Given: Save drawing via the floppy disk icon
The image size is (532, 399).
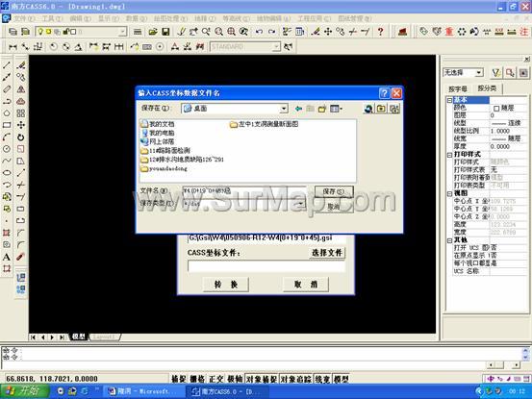Looking at the screenshot, I should (165, 32).
